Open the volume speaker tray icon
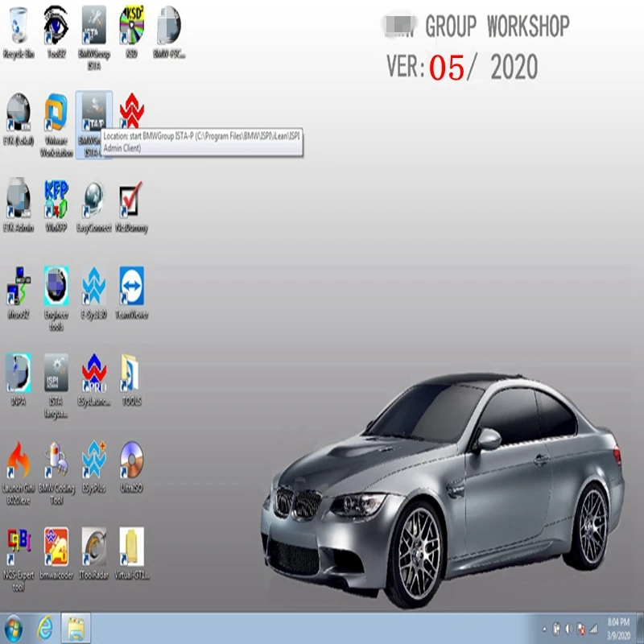Image resolution: width=644 pixels, height=644 pixels. click(569, 629)
